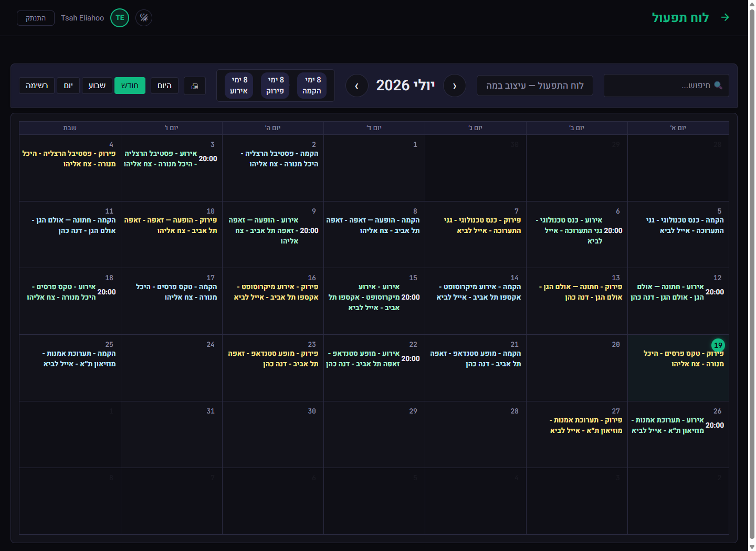Open the 20:00 אירוע - פסטיבל הרצליה event on July 3
Image resolution: width=756 pixels, height=551 pixels.
pos(171,158)
